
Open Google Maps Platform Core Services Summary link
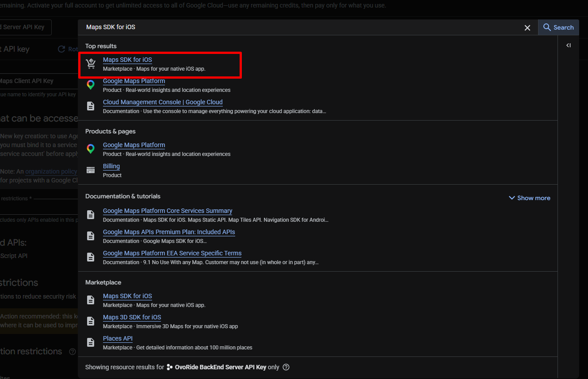(168, 211)
